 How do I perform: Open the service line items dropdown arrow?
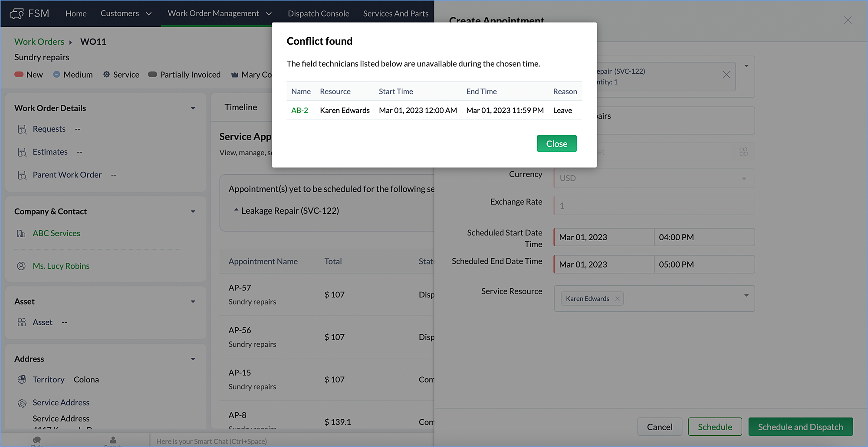point(746,66)
